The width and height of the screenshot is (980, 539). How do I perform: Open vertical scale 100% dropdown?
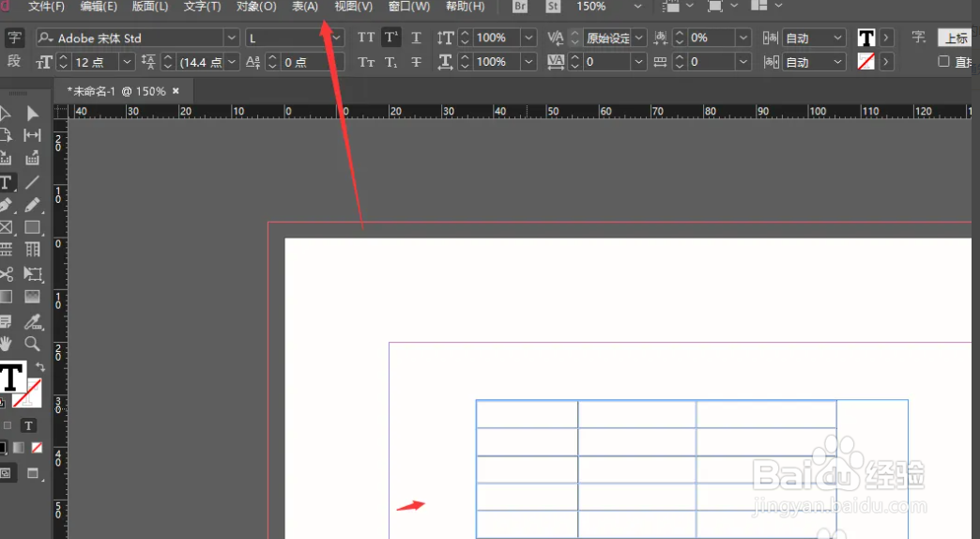point(528,38)
